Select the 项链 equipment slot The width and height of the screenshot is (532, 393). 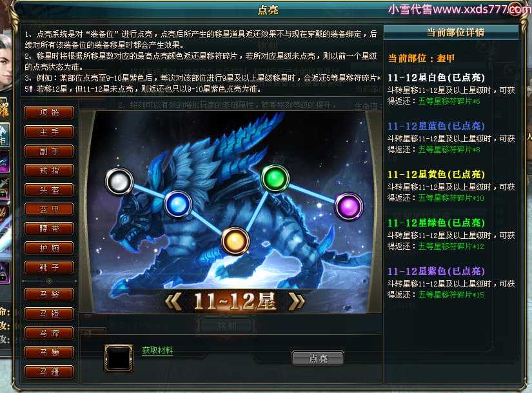pyautogui.click(x=49, y=112)
